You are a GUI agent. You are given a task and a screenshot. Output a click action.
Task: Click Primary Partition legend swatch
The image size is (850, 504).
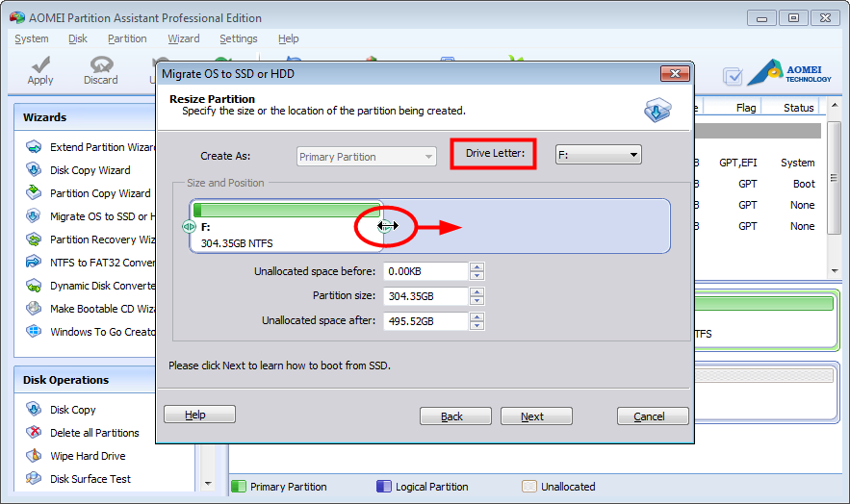pos(239,486)
